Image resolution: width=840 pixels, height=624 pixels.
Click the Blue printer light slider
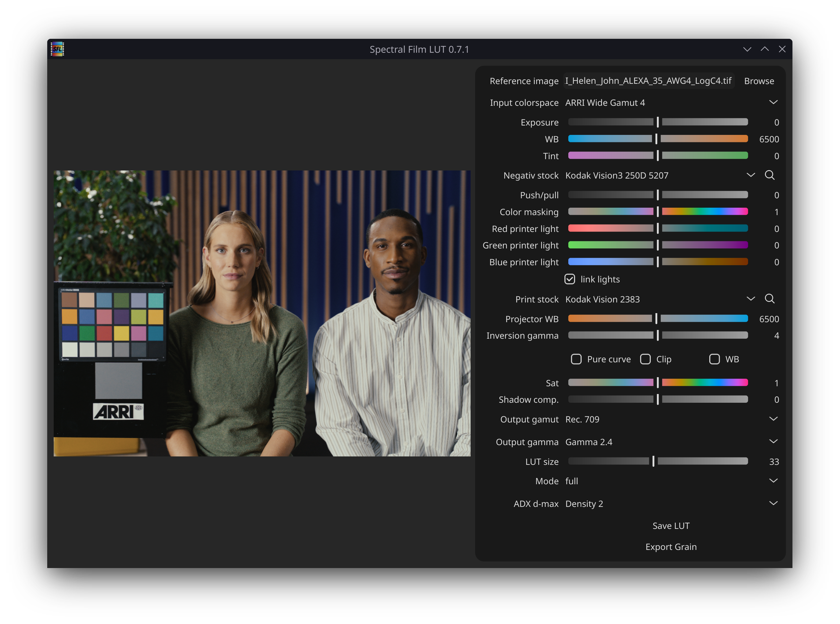pos(658,262)
